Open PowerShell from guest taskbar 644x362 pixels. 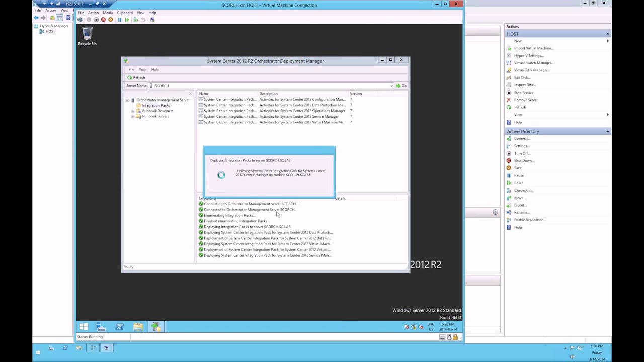point(119,327)
